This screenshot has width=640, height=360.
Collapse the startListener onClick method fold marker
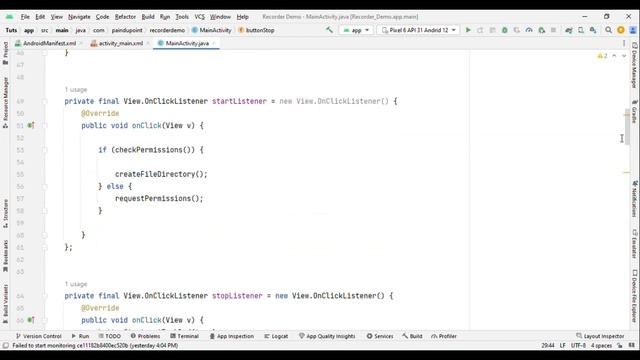click(x=45, y=125)
